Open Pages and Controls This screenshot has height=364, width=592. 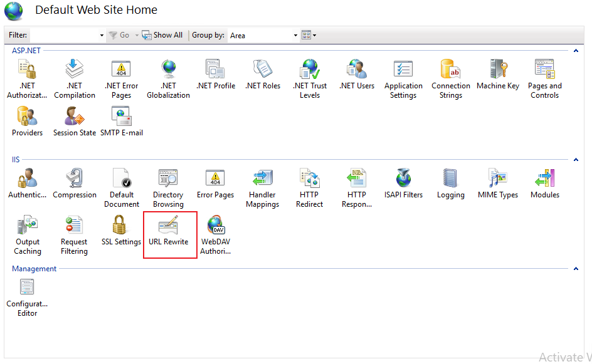click(x=544, y=79)
